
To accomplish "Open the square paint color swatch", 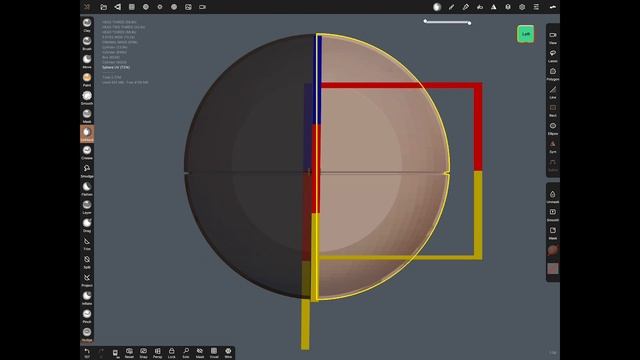I will 553,269.
